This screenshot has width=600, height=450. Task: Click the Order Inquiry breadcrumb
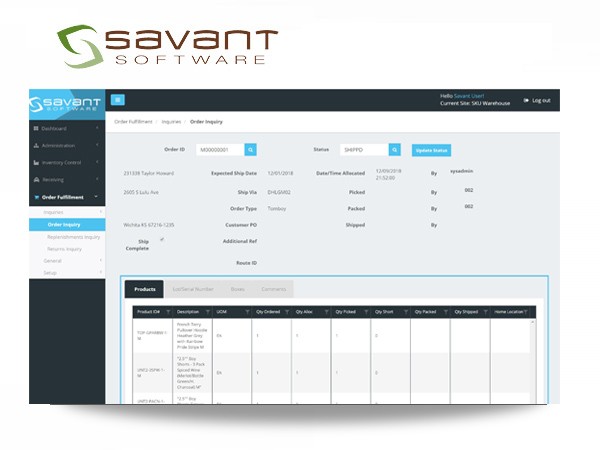coord(206,122)
